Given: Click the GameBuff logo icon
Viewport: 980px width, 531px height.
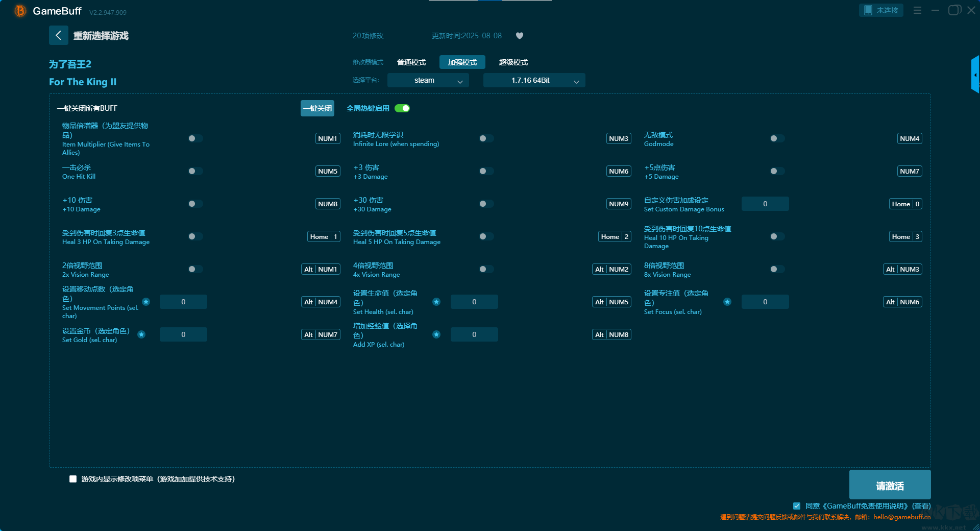Looking at the screenshot, I should coord(20,11).
